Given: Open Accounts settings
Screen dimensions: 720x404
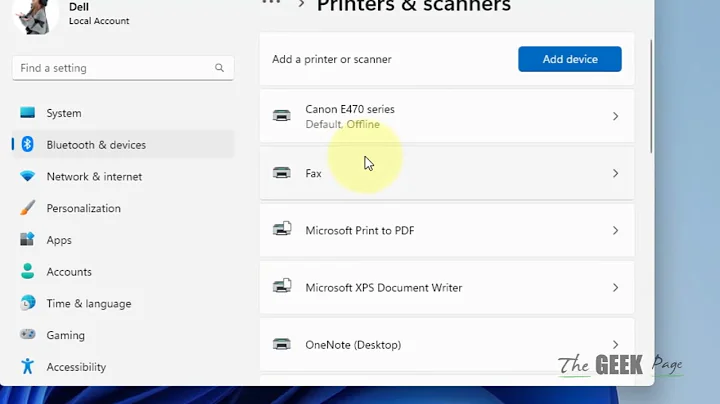Looking at the screenshot, I should click(x=123, y=271).
